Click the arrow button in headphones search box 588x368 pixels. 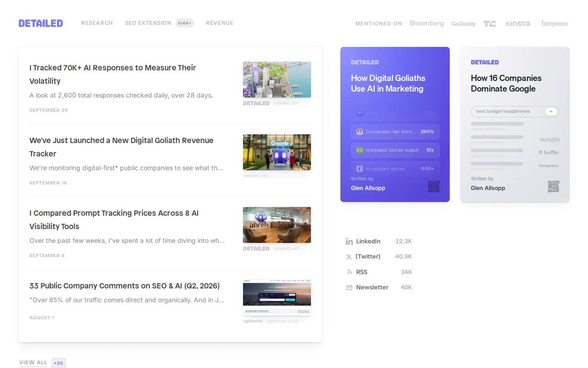[551, 111]
